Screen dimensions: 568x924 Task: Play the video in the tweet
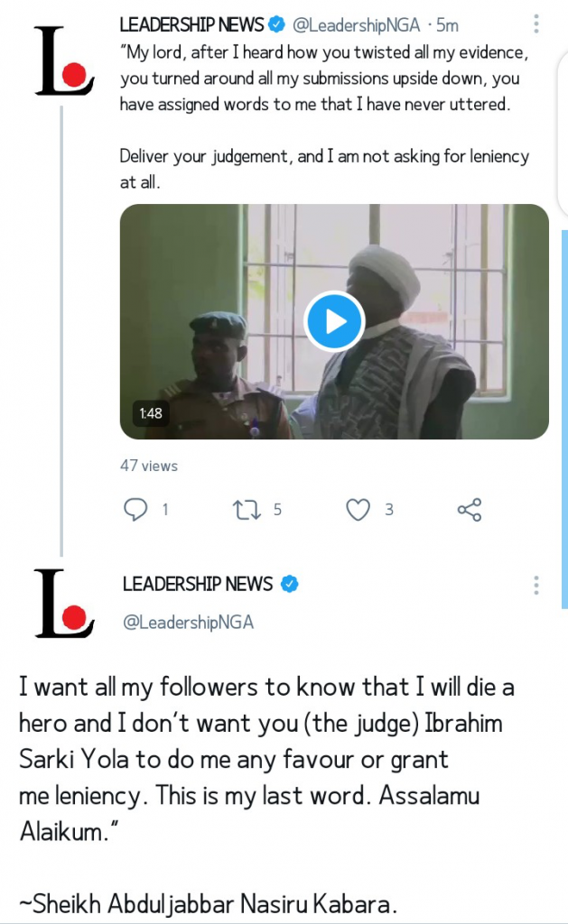pyautogui.click(x=334, y=321)
